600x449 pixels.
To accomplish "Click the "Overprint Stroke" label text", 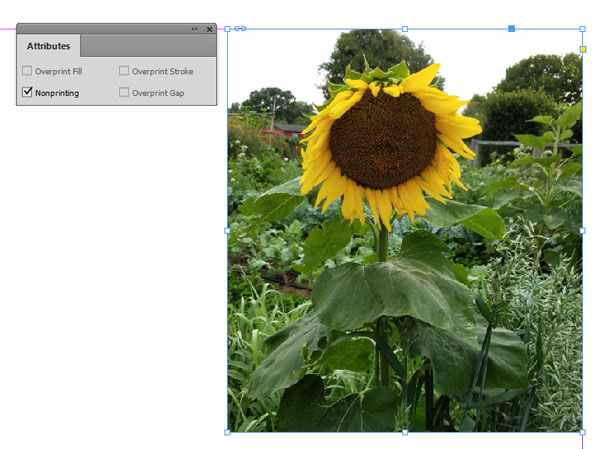I will pyautogui.click(x=163, y=72).
